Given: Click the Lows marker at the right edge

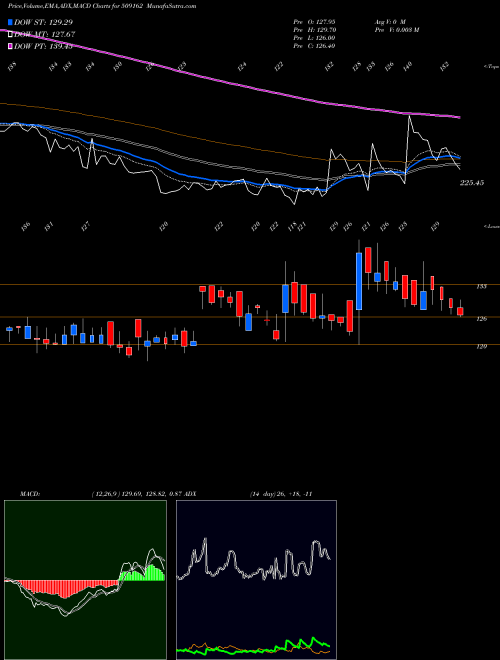Looking at the screenshot, I should coord(491,226).
